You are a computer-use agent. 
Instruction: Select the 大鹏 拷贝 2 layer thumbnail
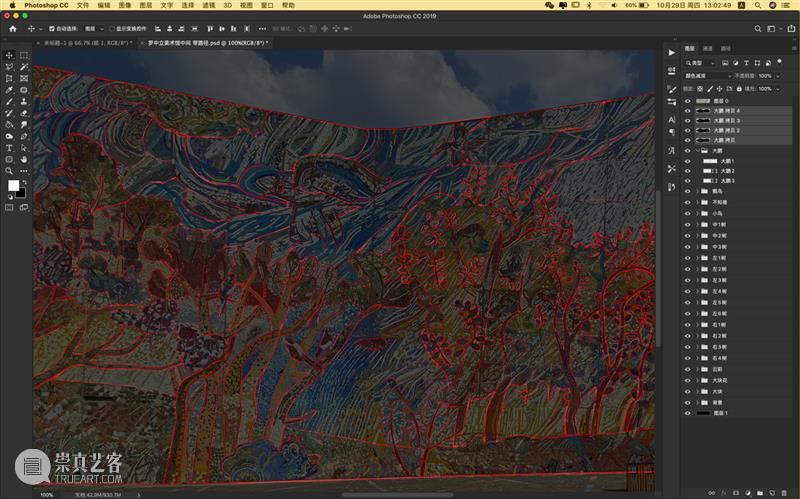tap(703, 131)
